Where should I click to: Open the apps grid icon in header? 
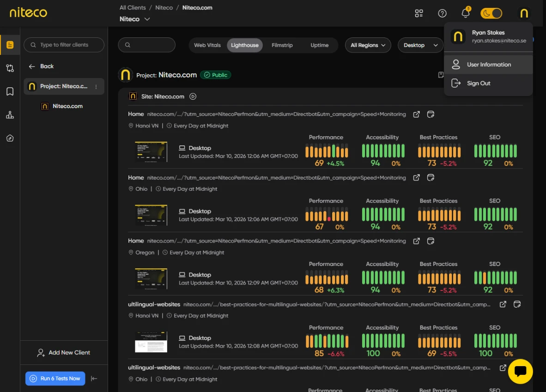419,13
